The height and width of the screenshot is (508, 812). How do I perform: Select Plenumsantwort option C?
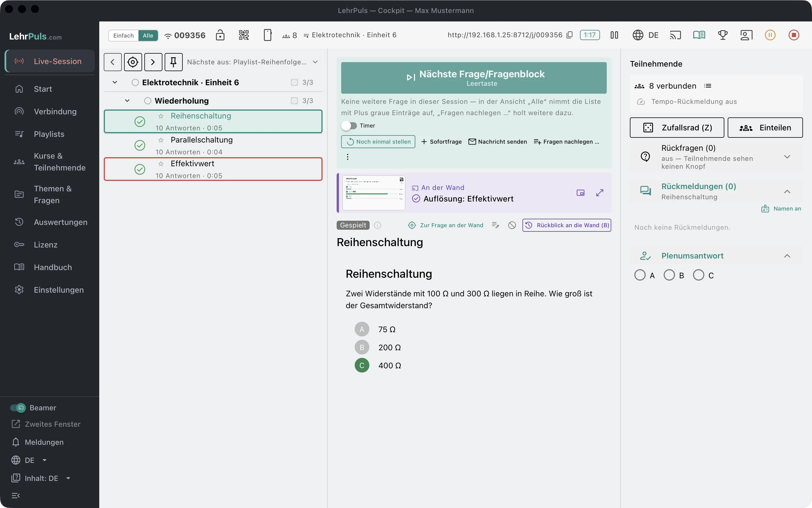[x=699, y=275]
